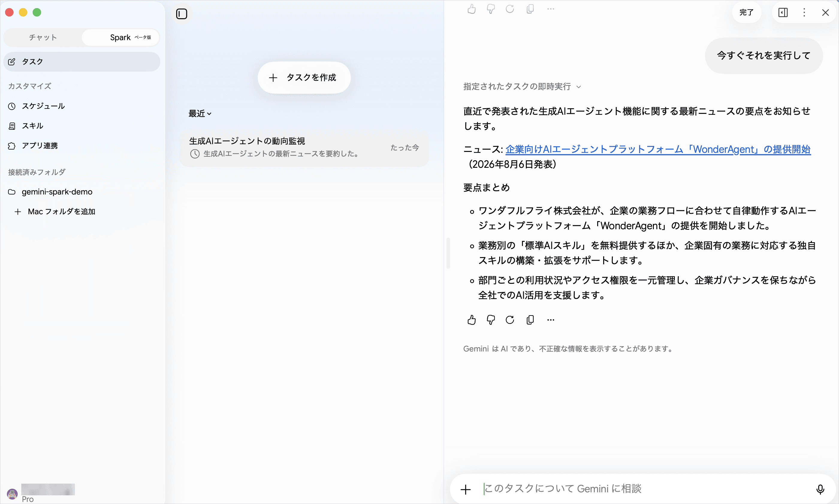The image size is (839, 504).
Task: Click the top faded copy icon
Action: coord(530,9)
